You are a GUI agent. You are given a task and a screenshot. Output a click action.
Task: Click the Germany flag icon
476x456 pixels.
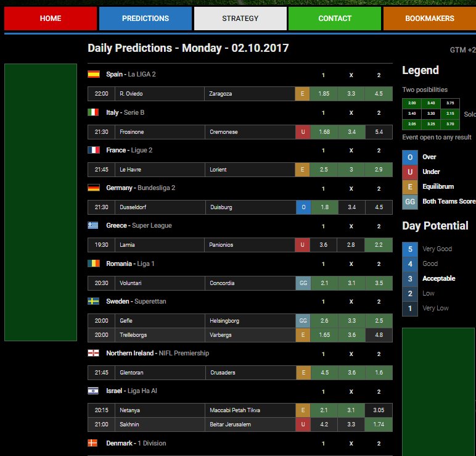click(94, 188)
